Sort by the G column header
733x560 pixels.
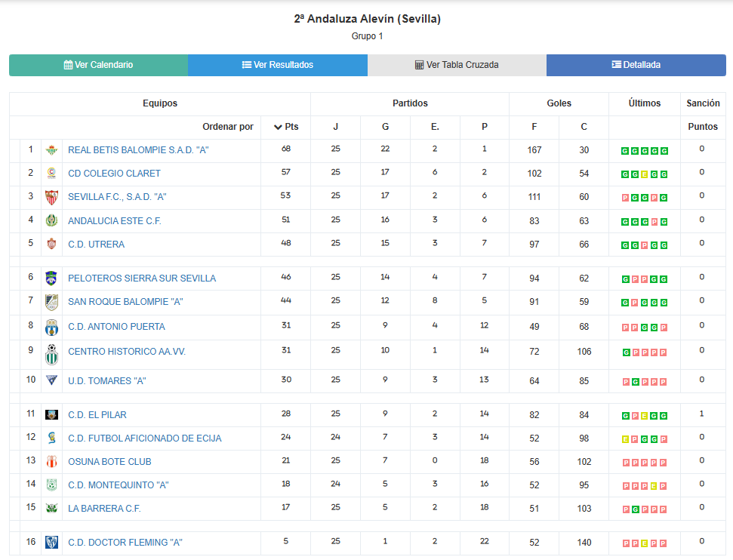tap(385, 127)
